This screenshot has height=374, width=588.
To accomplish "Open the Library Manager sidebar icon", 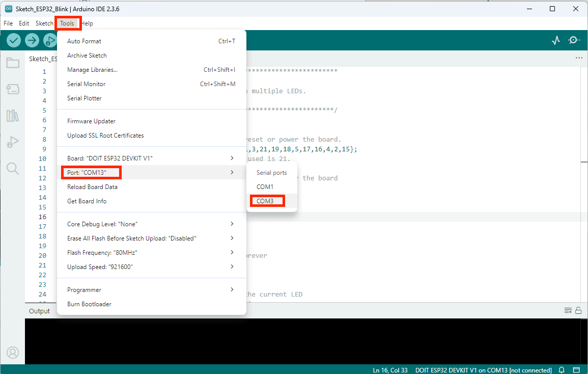I will point(13,116).
